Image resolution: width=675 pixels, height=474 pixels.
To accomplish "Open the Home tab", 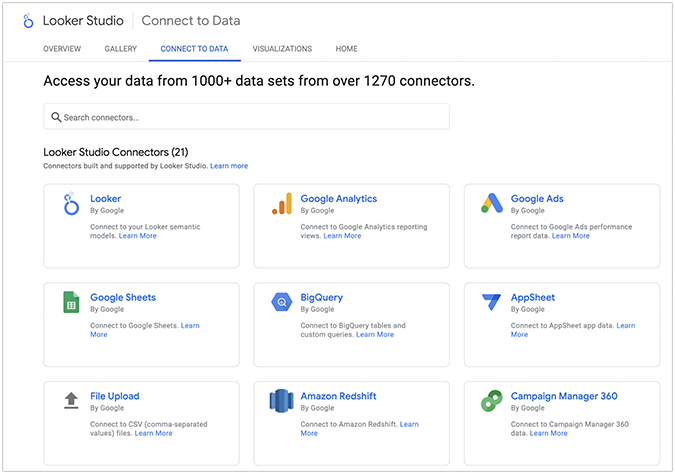I will point(347,49).
